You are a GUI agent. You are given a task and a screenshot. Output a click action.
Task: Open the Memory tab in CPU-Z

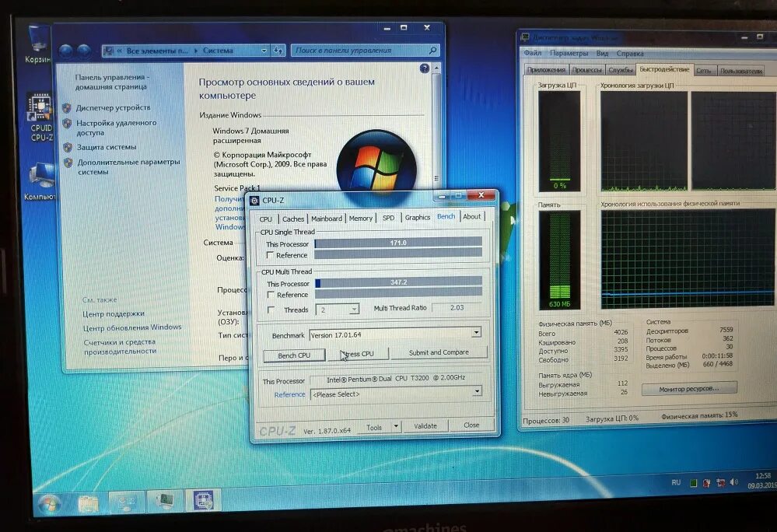point(360,218)
